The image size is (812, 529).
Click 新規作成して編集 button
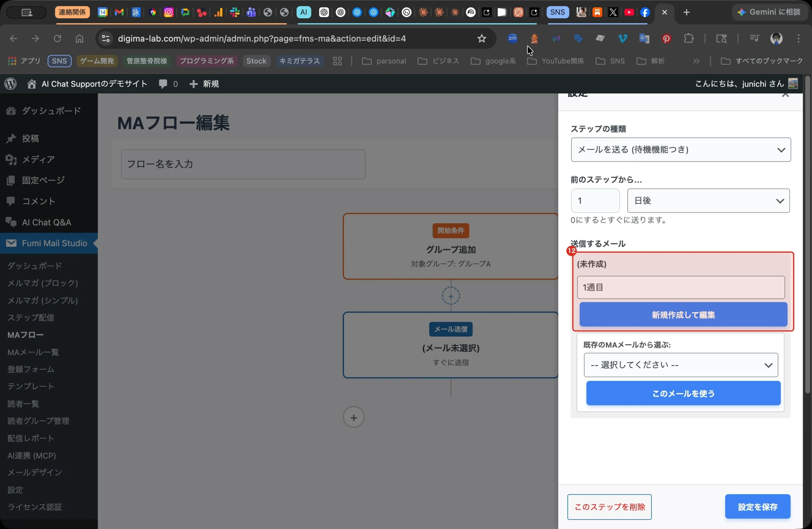point(683,315)
